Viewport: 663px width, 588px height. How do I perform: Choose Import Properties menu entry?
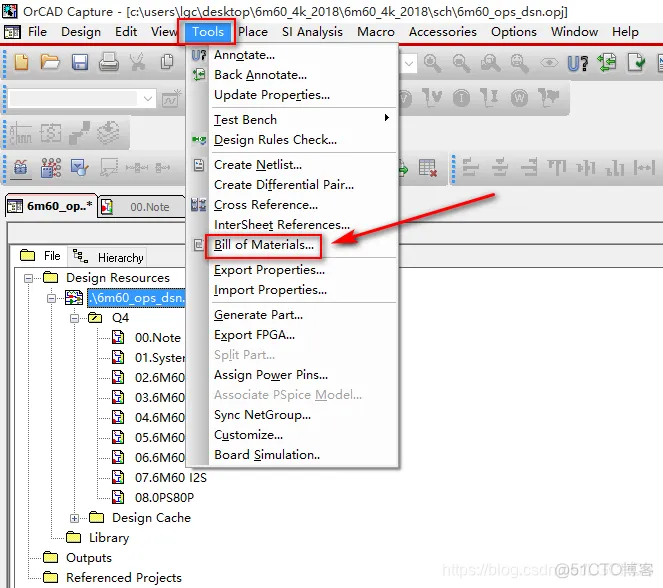(x=270, y=290)
